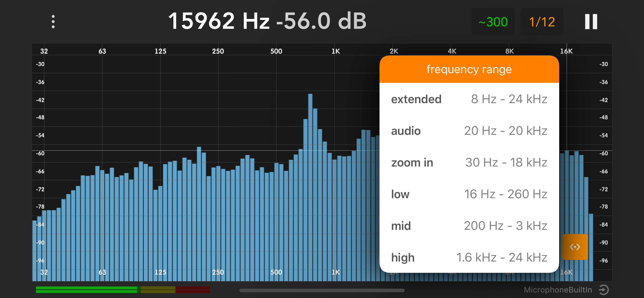Click the frequency range popup header

(469, 69)
